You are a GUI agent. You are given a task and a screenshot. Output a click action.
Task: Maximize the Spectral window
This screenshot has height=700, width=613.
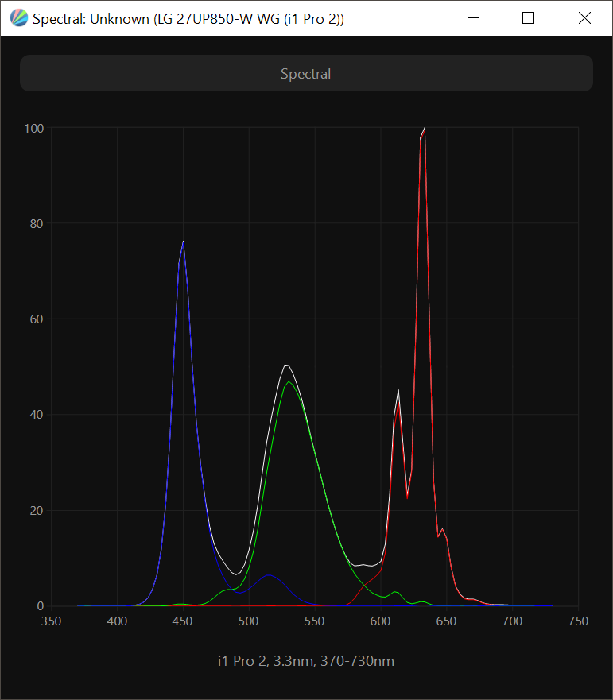click(x=528, y=18)
